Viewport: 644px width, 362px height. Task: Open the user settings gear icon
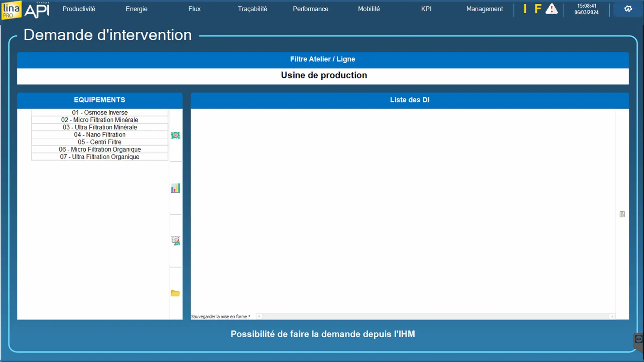point(628,9)
